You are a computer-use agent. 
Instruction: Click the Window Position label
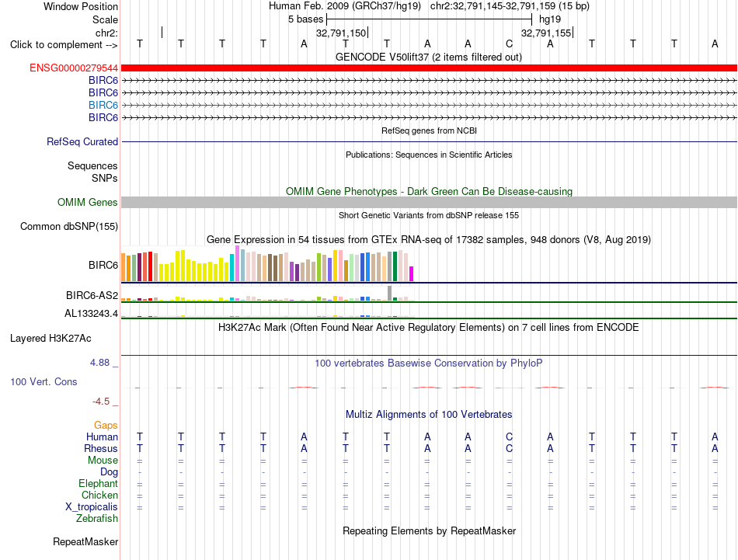click(x=81, y=6)
